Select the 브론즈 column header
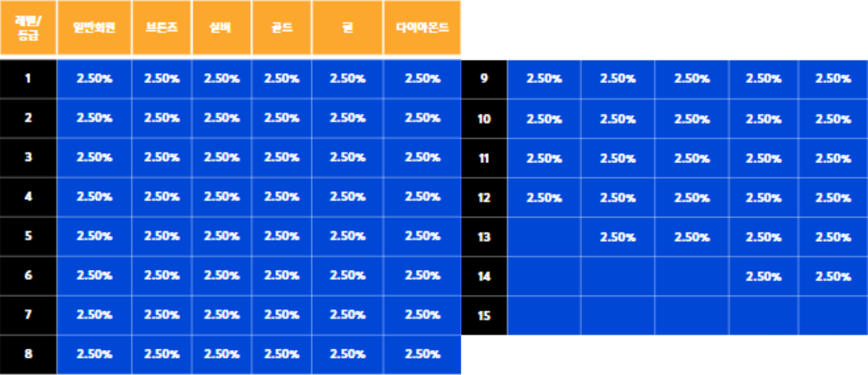868x375 pixels. point(162,27)
